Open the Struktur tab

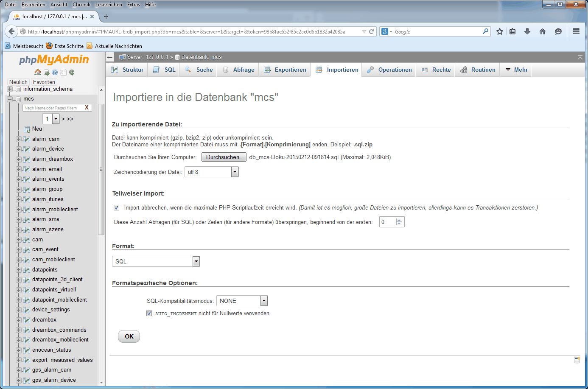tap(128, 70)
